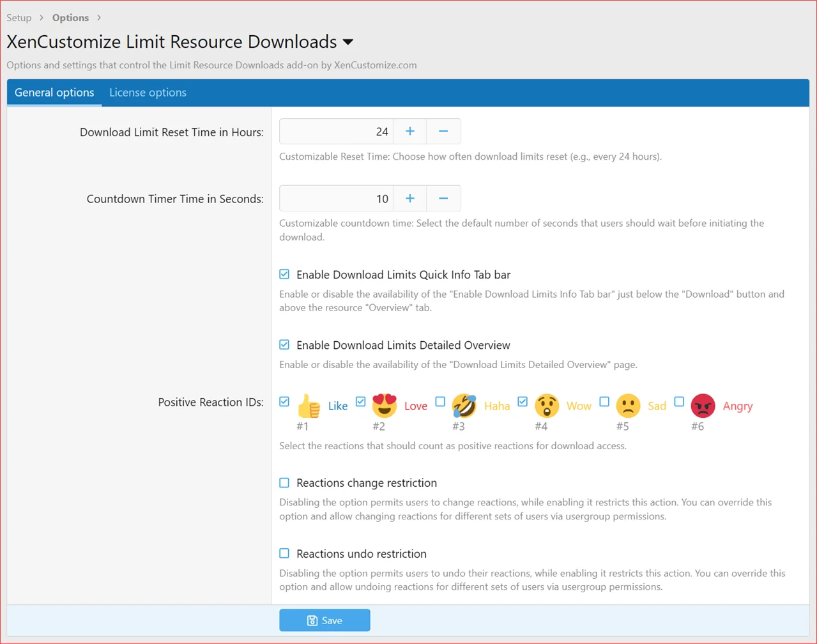Uncheck Enable Download Limits Detailed Overview
This screenshot has width=817, height=644.
(284, 345)
